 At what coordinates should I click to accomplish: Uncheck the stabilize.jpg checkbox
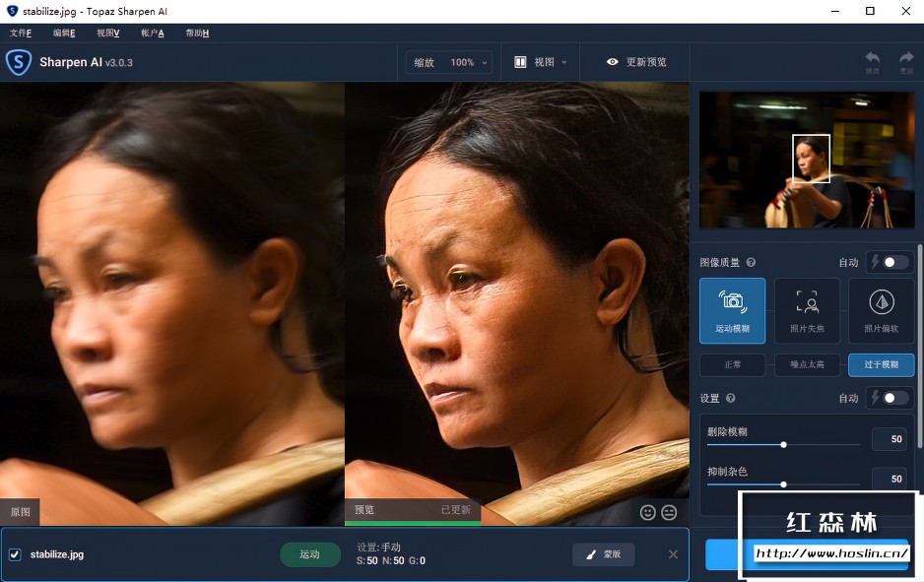[x=15, y=554]
